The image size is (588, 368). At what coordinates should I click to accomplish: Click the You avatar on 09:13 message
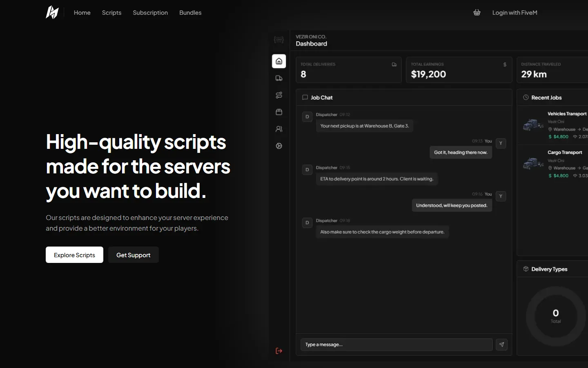point(501,143)
